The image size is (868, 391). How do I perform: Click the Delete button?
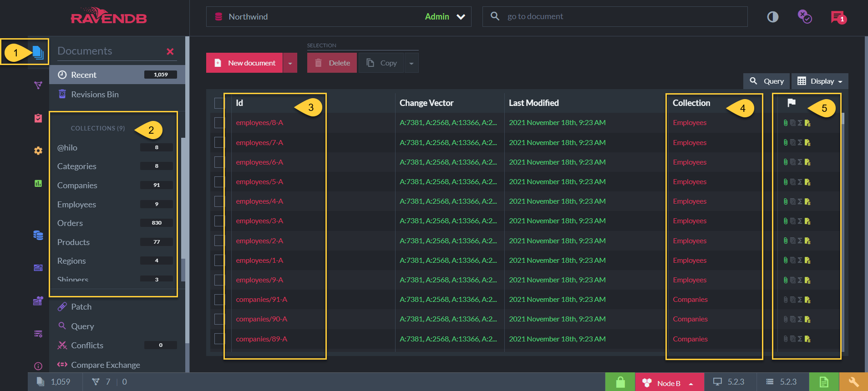[x=332, y=63]
